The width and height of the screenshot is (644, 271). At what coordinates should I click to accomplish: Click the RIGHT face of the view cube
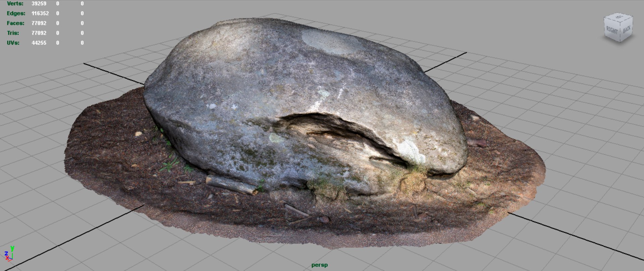[612, 30]
